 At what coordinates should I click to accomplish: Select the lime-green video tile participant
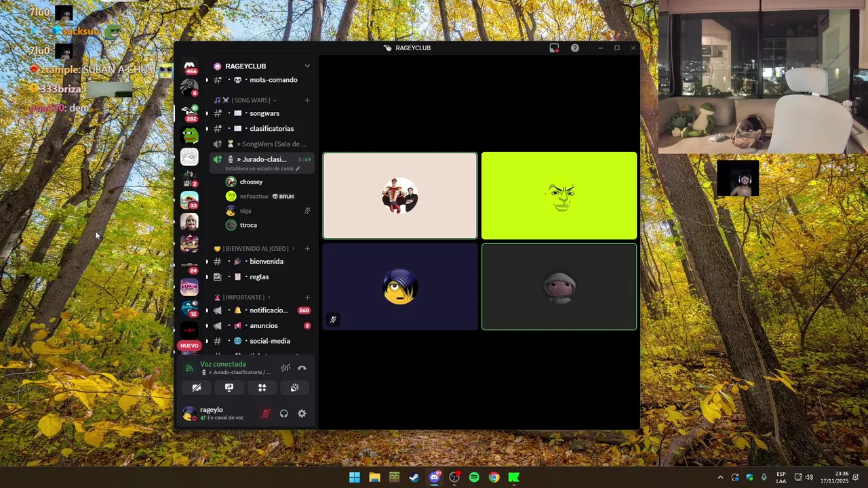(x=559, y=196)
